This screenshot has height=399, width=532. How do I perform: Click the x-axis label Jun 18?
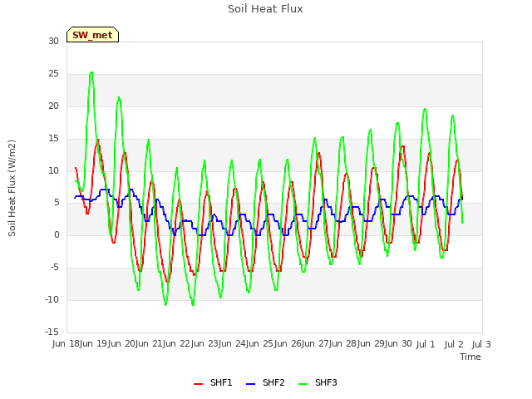pos(66,344)
